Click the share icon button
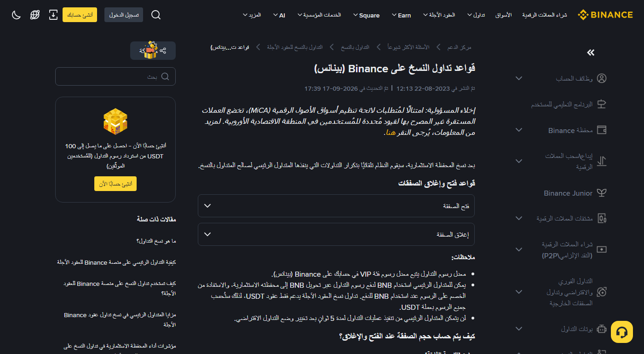 coord(163,51)
